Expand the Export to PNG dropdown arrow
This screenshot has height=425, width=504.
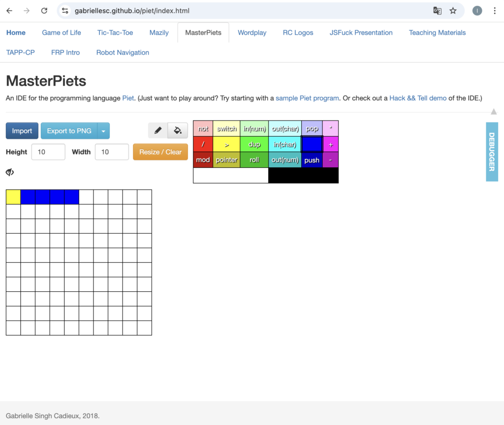103,131
